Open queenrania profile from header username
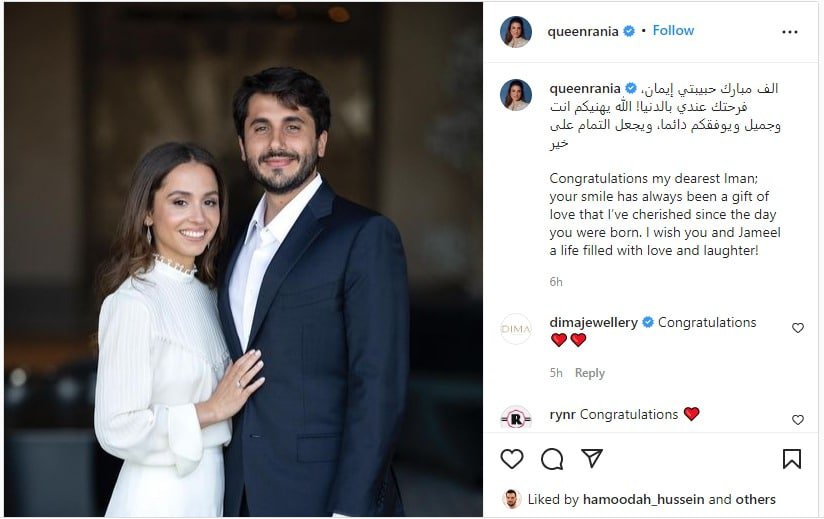Image resolution: width=824 pixels, height=519 pixels. [582, 31]
